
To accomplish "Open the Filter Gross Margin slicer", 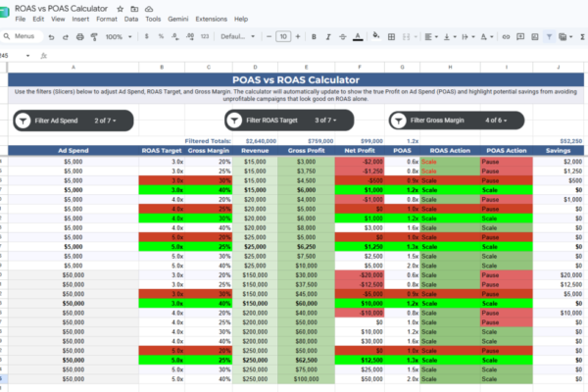I will [457, 120].
